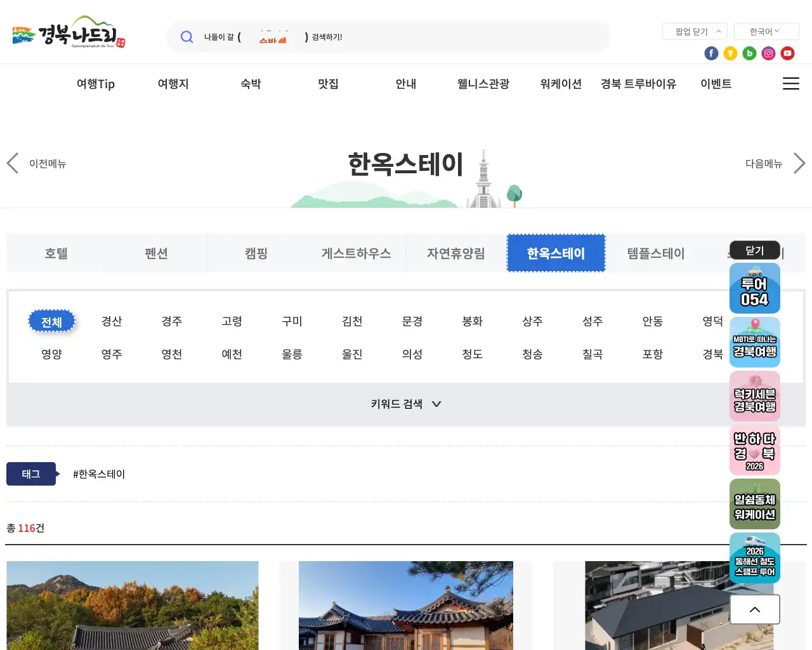Image resolution: width=812 pixels, height=650 pixels.
Task: Switch to the 호텔 tab
Action: [x=56, y=253]
